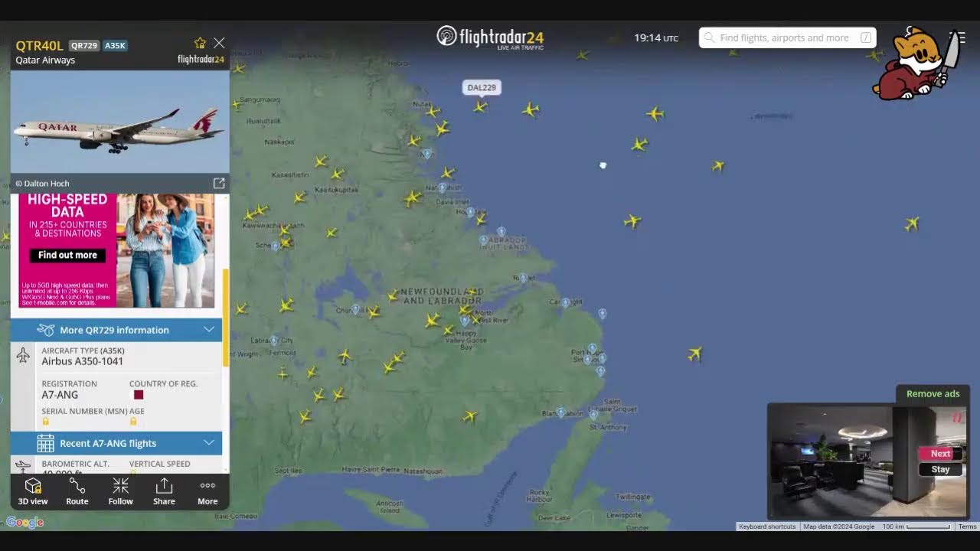
Task: Click the aircraft type airplane icon
Action: pyautogui.click(x=23, y=355)
